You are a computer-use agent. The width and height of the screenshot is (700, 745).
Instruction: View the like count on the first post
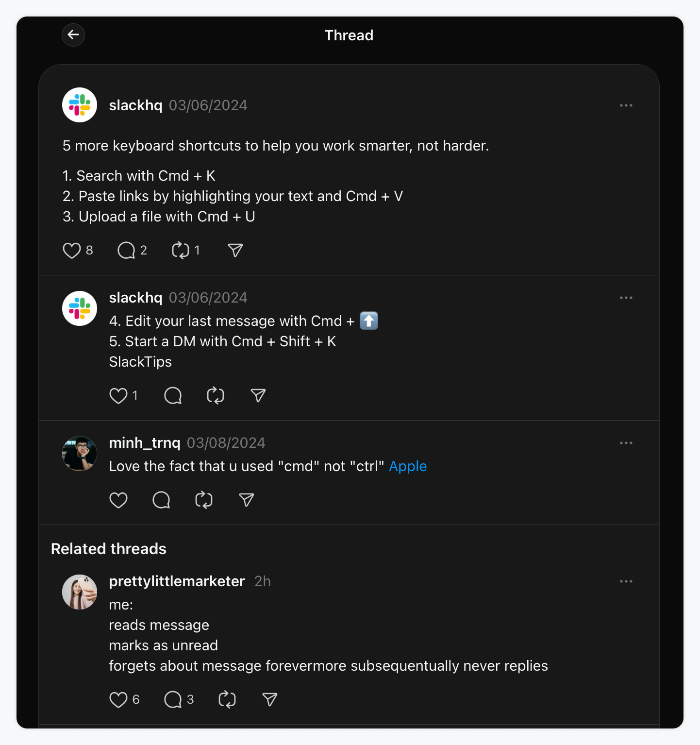tap(89, 250)
